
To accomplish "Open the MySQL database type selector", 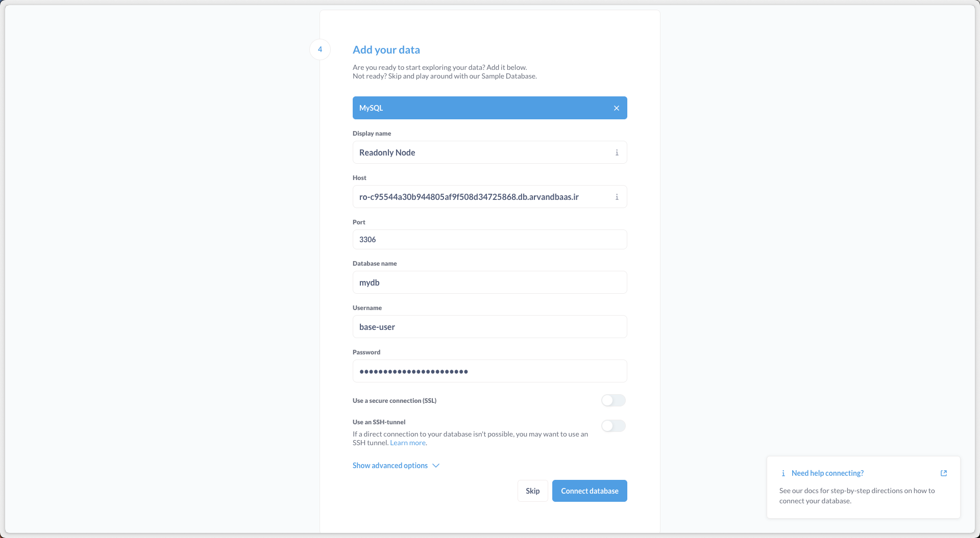I will point(480,108).
